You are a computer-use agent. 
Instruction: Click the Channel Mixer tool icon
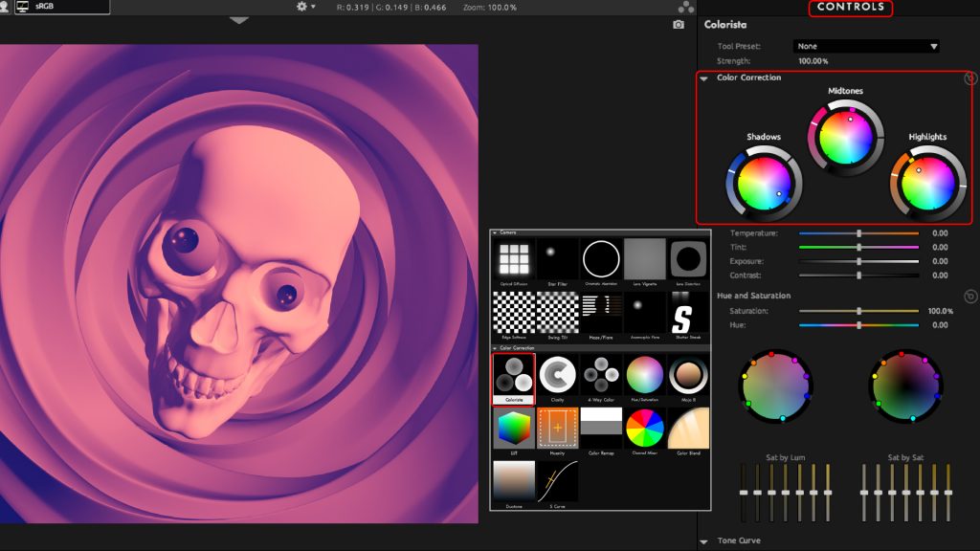645,429
